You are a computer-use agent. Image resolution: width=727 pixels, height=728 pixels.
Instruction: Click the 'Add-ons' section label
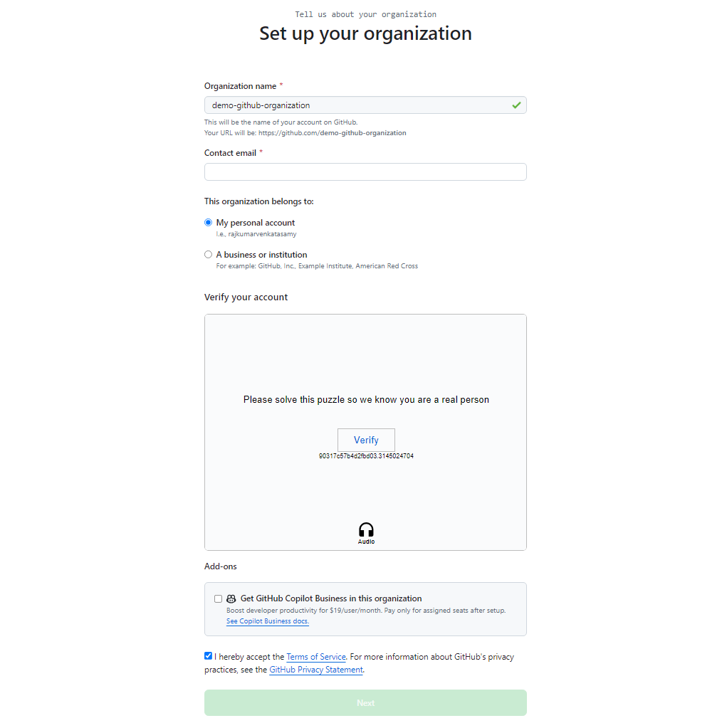pos(219,566)
